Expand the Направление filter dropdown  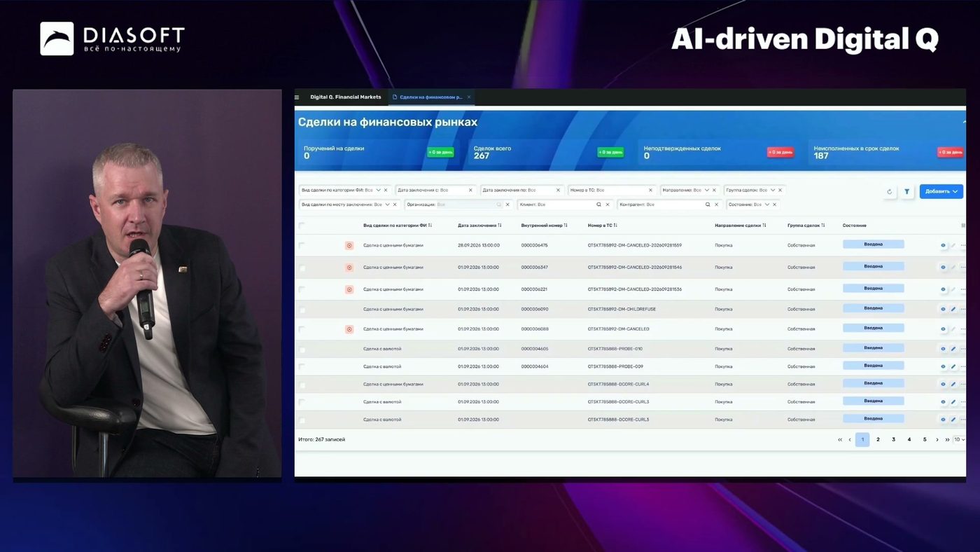tap(707, 191)
